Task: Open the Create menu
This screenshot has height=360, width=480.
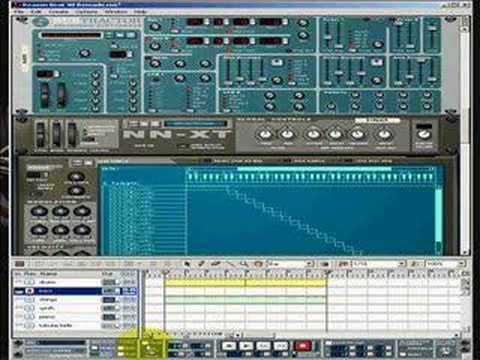Action: point(58,12)
